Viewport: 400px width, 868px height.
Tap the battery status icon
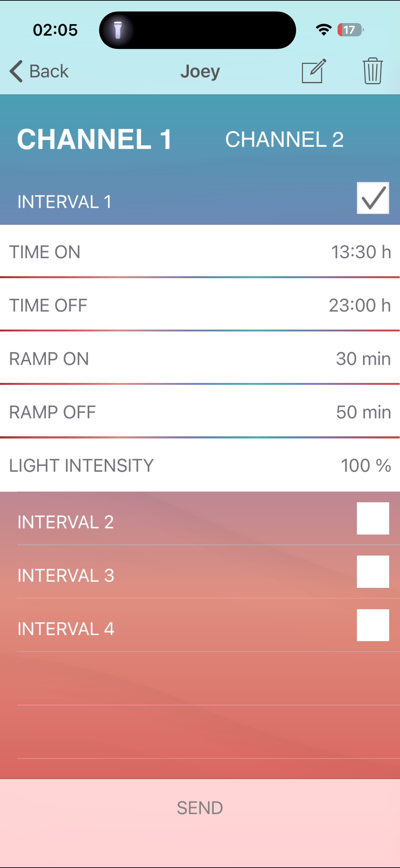[350, 30]
